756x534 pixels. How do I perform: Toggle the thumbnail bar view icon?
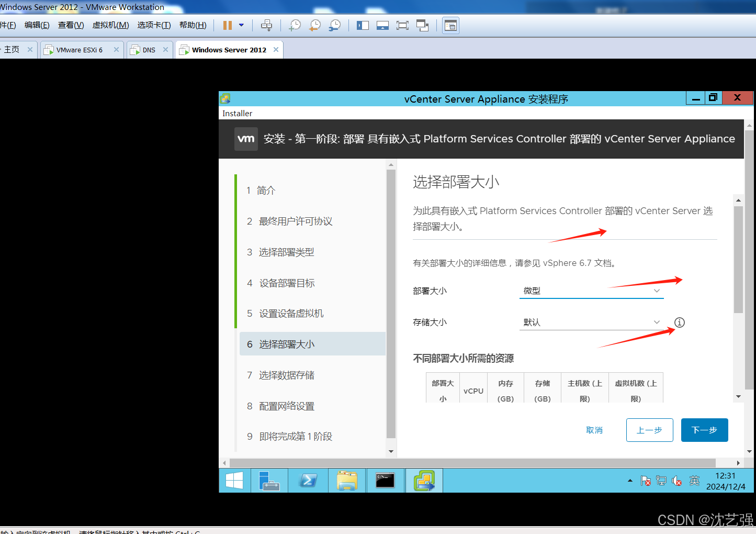pos(382,25)
